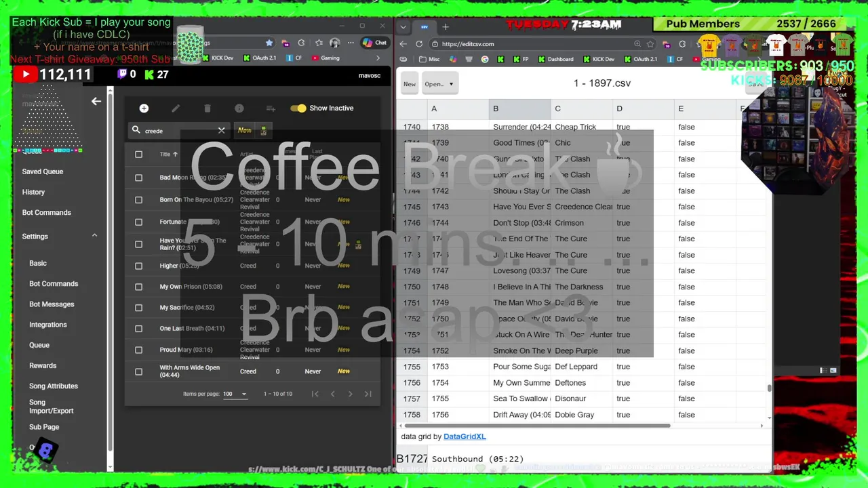
Task: Open the Misc bookmarks folder
Action: (430, 59)
